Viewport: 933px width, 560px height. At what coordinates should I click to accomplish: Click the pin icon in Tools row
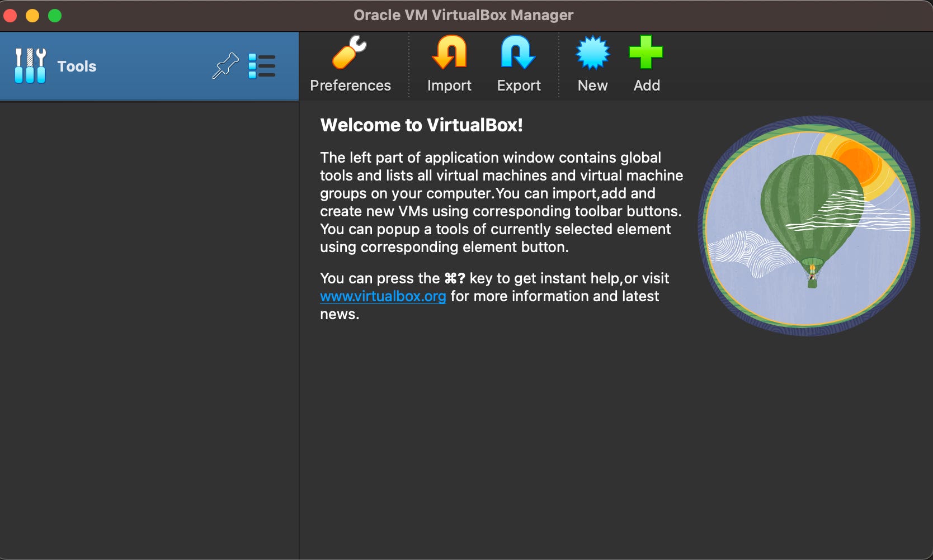tap(225, 66)
